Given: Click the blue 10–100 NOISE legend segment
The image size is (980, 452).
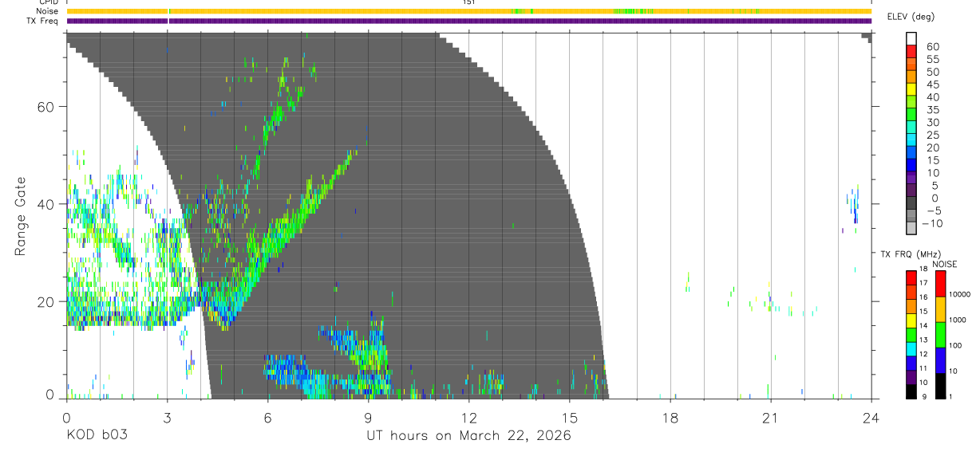Looking at the screenshot, I should pos(940,360).
